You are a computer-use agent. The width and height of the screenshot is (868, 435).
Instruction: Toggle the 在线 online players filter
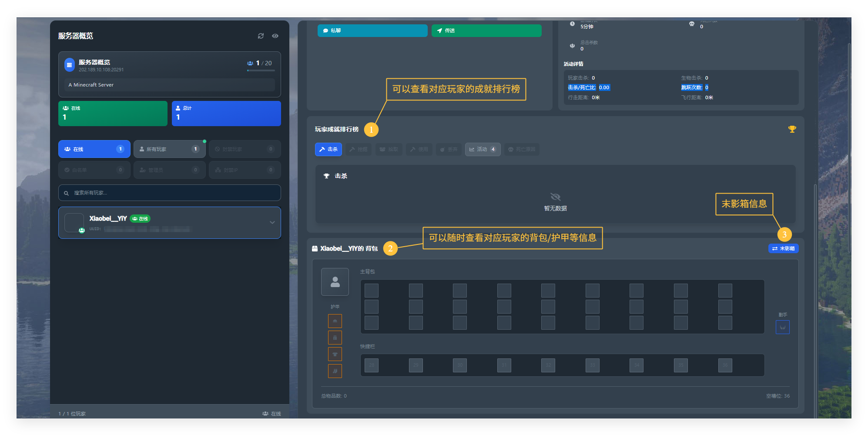click(x=94, y=149)
